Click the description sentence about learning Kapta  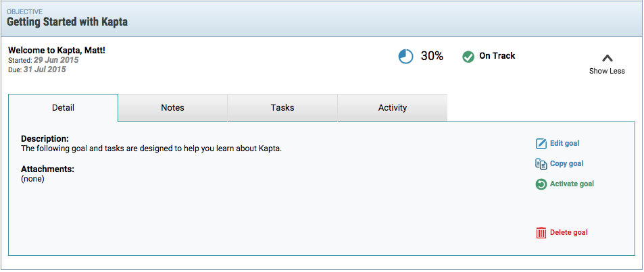(151, 148)
